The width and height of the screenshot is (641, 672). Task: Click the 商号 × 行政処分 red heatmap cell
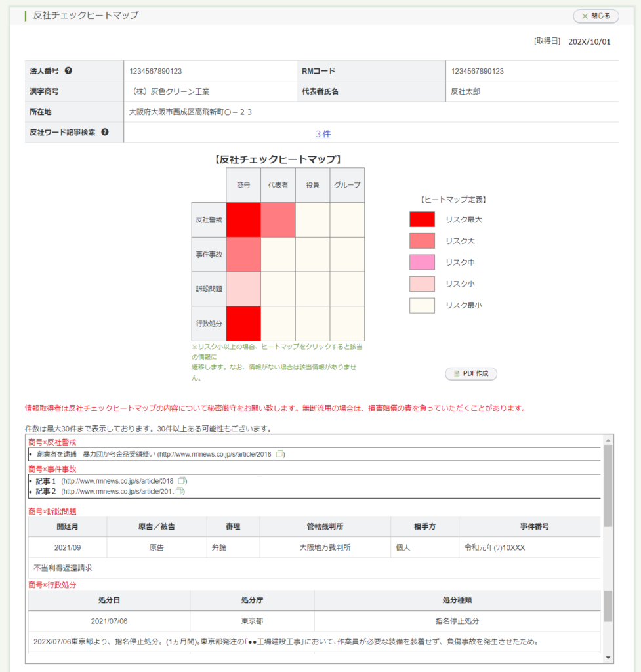[243, 324]
